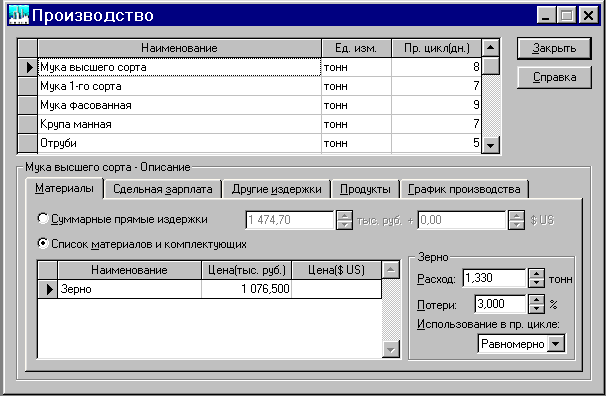This screenshot has height=396, width=606.
Task: Click up arrow of materials list scrollbar
Action: tap(391, 270)
